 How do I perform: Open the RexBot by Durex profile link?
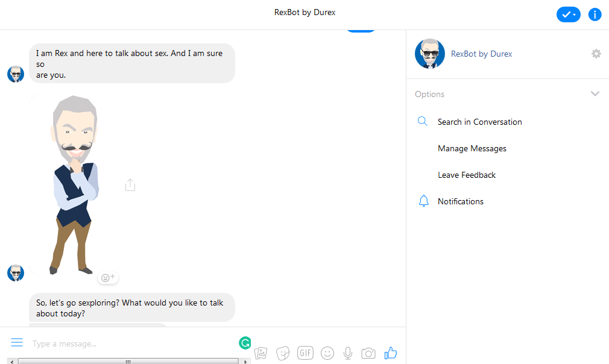(481, 54)
